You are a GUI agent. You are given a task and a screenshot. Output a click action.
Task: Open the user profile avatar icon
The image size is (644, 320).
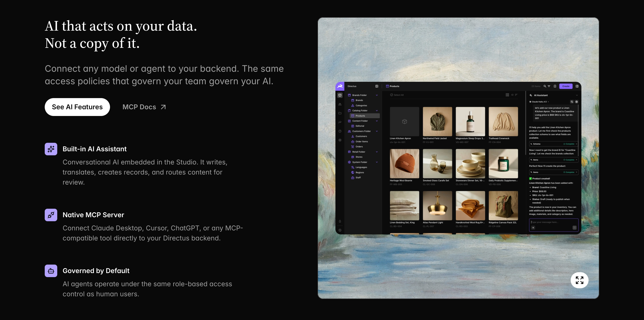pyautogui.click(x=340, y=230)
